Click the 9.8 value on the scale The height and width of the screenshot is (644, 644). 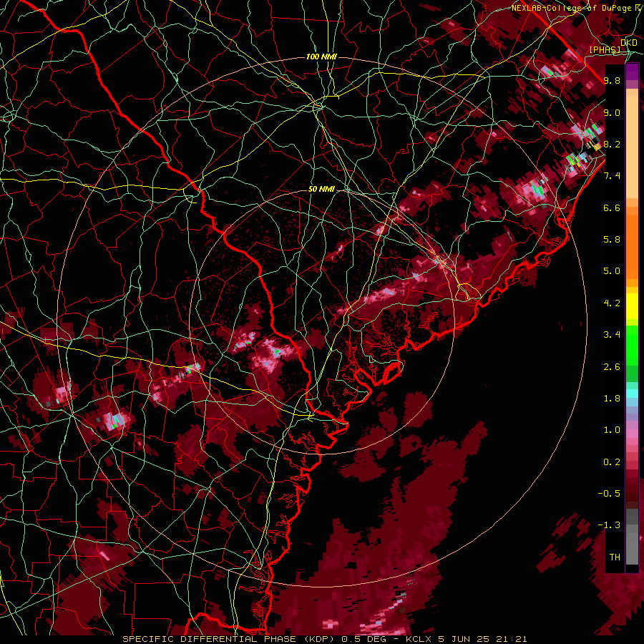tap(612, 81)
